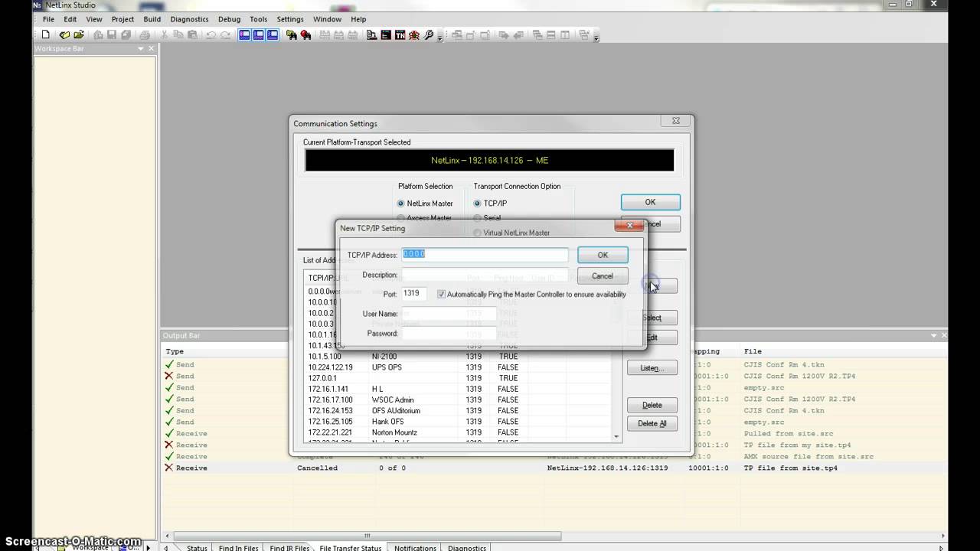
Task: Close the Output Bar panel with its X
Action: point(944,335)
